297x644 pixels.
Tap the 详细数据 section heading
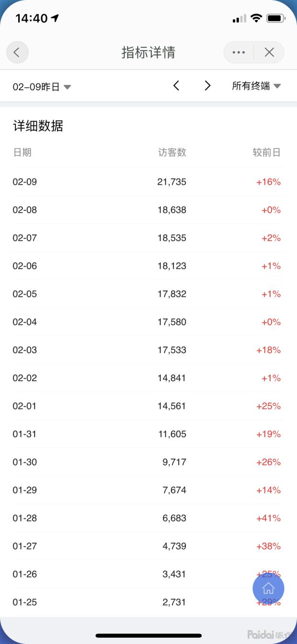click(38, 126)
